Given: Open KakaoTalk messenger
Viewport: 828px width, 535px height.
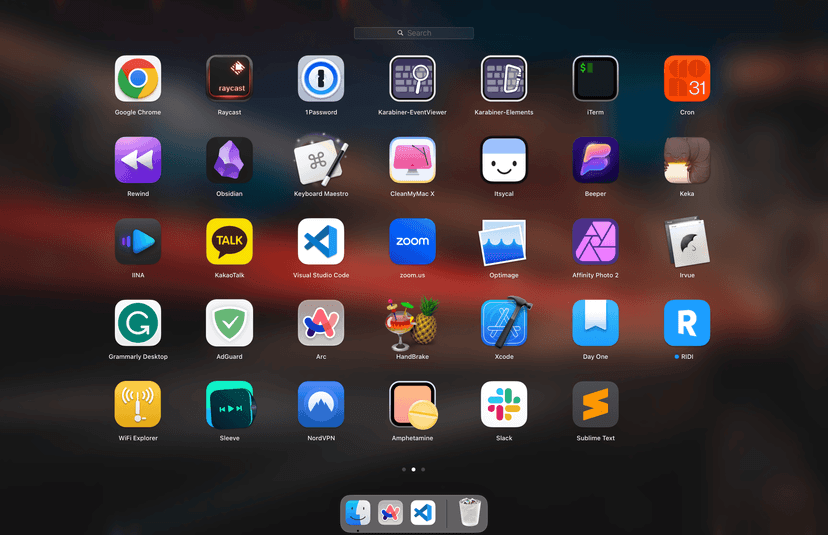Looking at the screenshot, I should tap(229, 241).
